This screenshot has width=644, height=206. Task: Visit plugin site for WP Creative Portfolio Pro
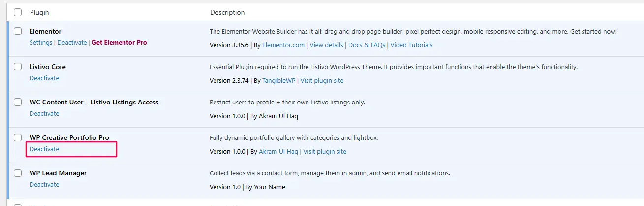325,152
